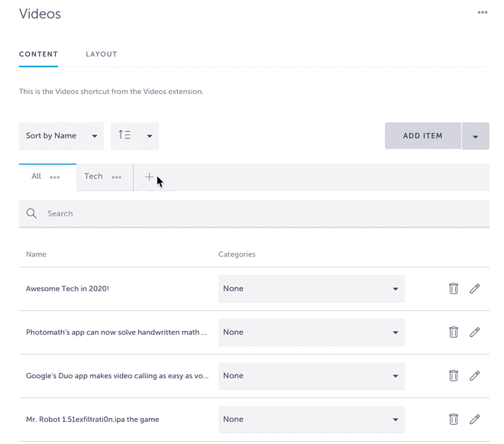Open options dots for Tech category
The height and width of the screenshot is (444, 504).
(x=116, y=177)
